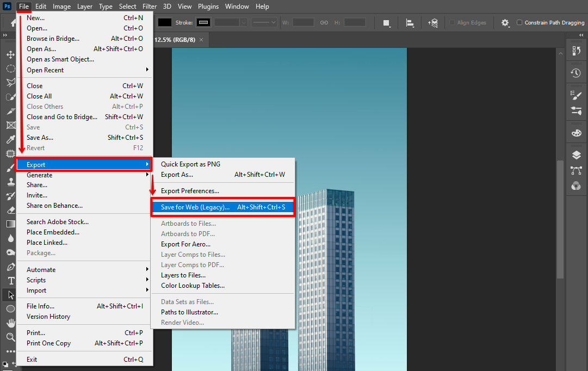Open the Paths panel icon
Viewport: 588px width, 371px height.
click(x=576, y=170)
